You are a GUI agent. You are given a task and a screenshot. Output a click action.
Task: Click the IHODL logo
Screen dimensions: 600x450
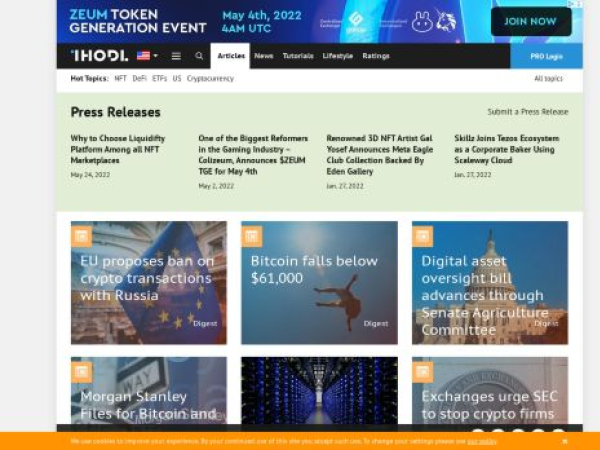pos(99,56)
